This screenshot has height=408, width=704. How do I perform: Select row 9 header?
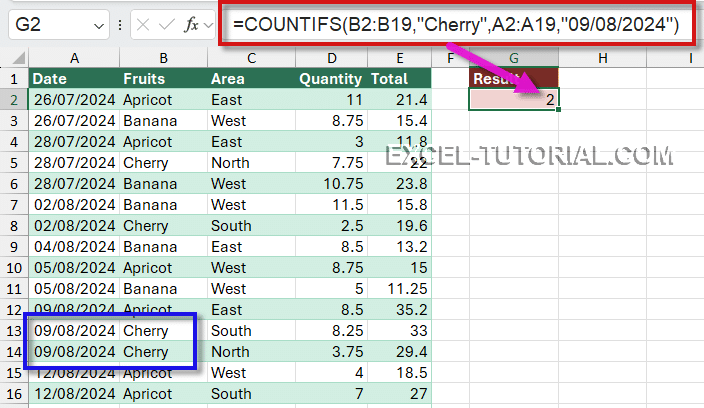[x=14, y=246]
